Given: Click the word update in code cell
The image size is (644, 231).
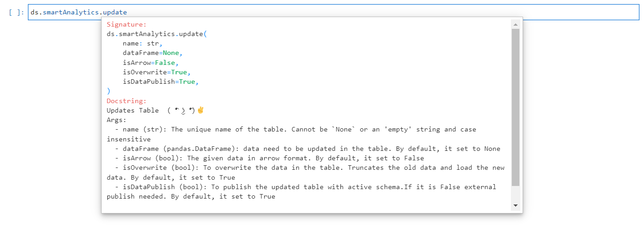Looking at the screenshot, I should tap(115, 12).
